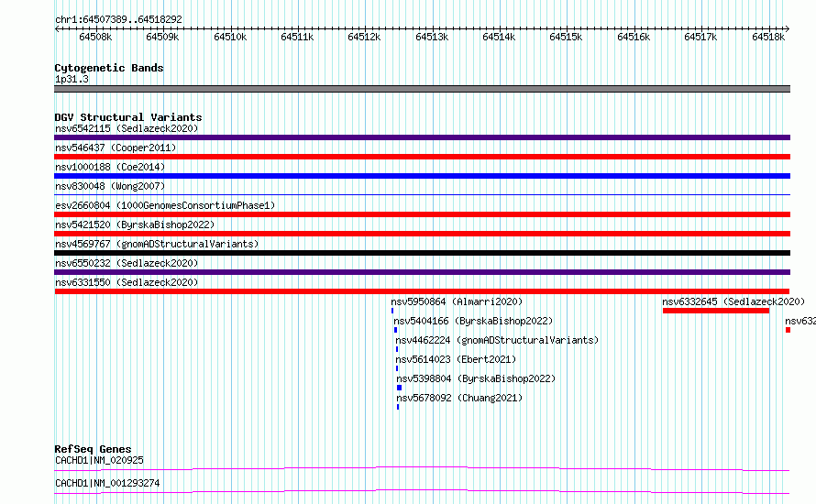Click the black nsv4569767 variant bar
Image resolution: width=816 pixels, height=504 pixels.
coord(422,253)
